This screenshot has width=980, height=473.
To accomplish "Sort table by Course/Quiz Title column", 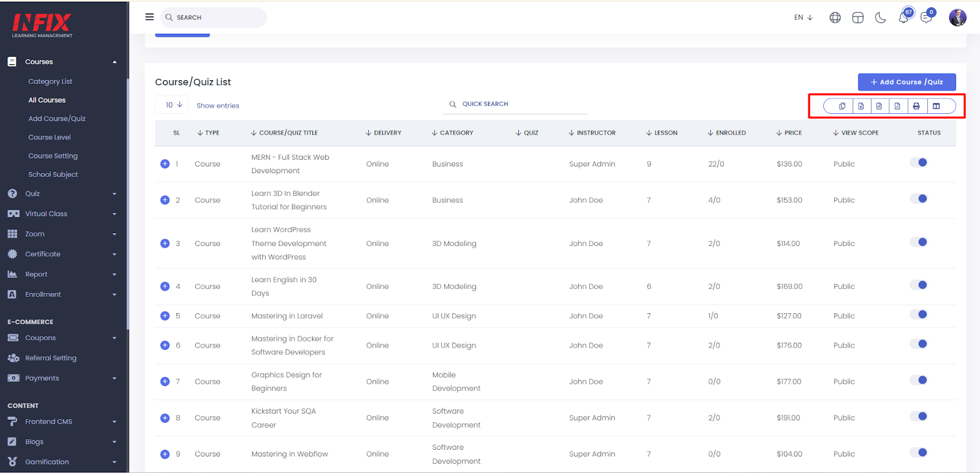I will [284, 133].
